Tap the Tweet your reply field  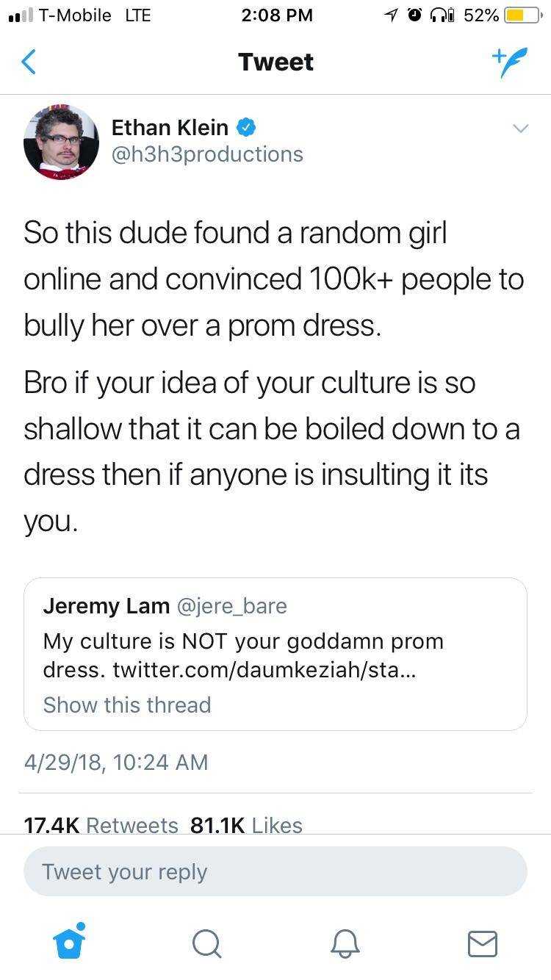(275, 871)
